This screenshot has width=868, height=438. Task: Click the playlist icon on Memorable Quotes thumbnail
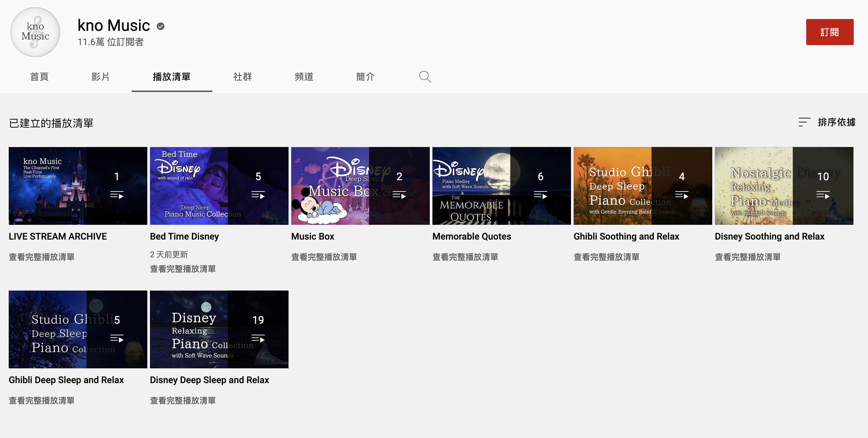(x=540, y=195)
